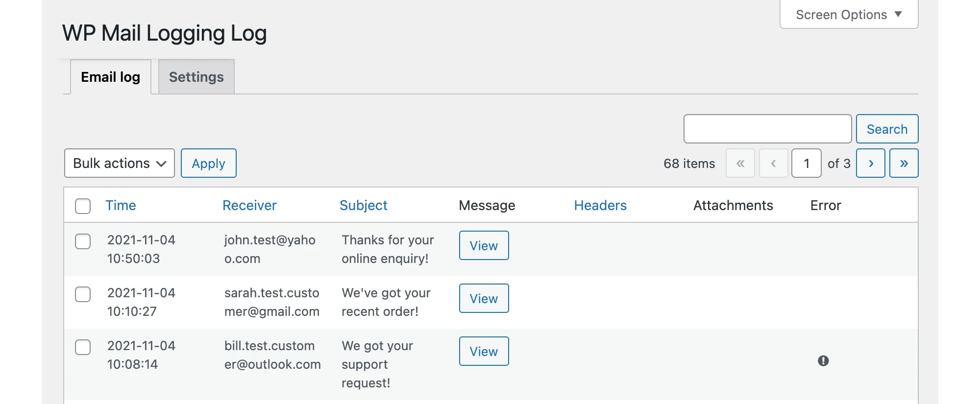Screen dimensions: 980x404
Task: Tick the sarah.test.customer email checkbox
Action: (83, 294)
